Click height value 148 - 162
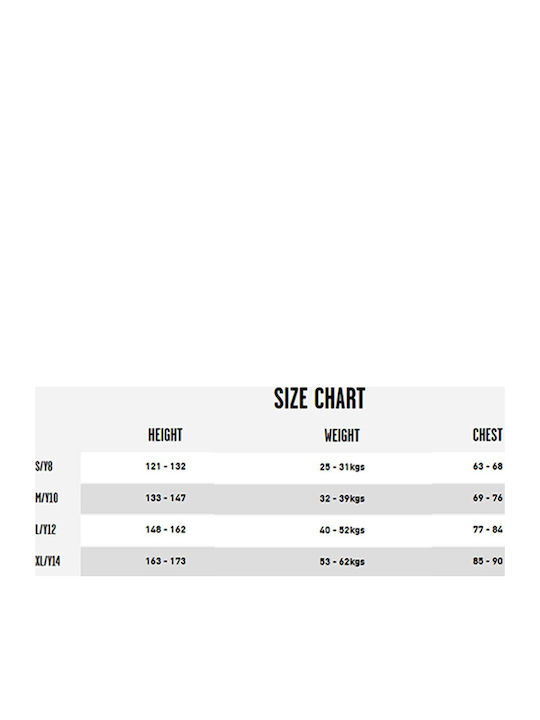The height and width of the screenshot is (720, 540). pyautogui.click(x=166, y=529)
